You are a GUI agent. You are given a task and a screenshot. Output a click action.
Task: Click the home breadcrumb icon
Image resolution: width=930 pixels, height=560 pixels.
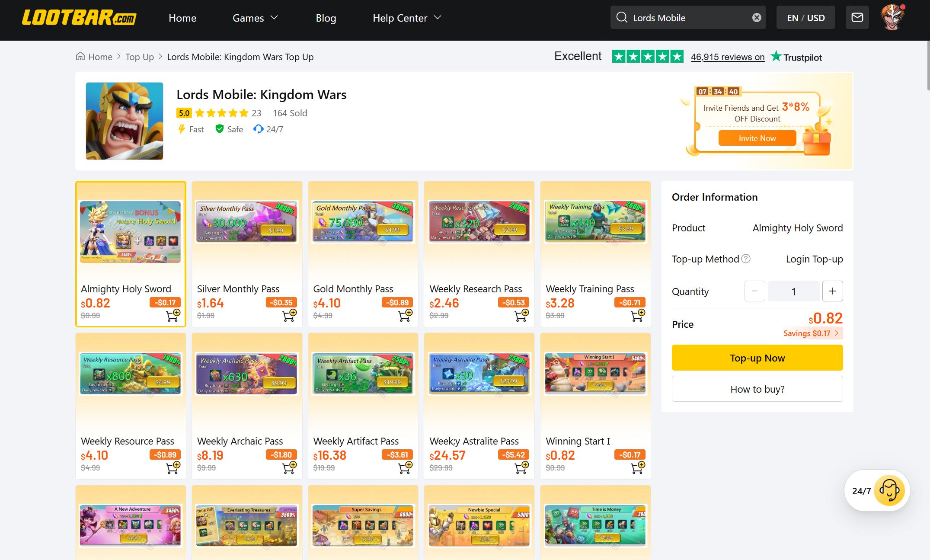pyautogui.click(x=80, y=57)
